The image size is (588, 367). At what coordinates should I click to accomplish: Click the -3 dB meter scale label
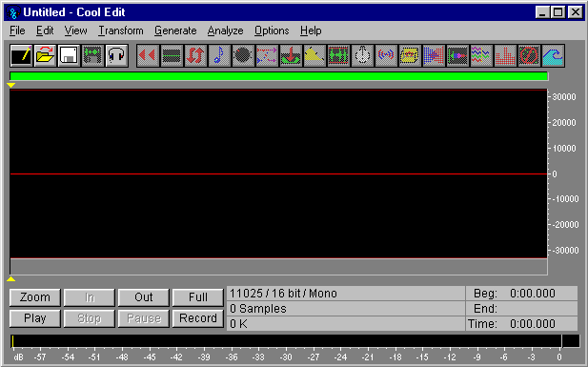pos(532,357)
